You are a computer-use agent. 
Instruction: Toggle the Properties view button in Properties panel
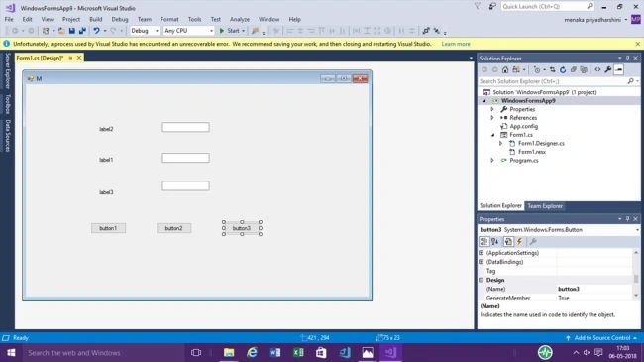pos(508,241)
